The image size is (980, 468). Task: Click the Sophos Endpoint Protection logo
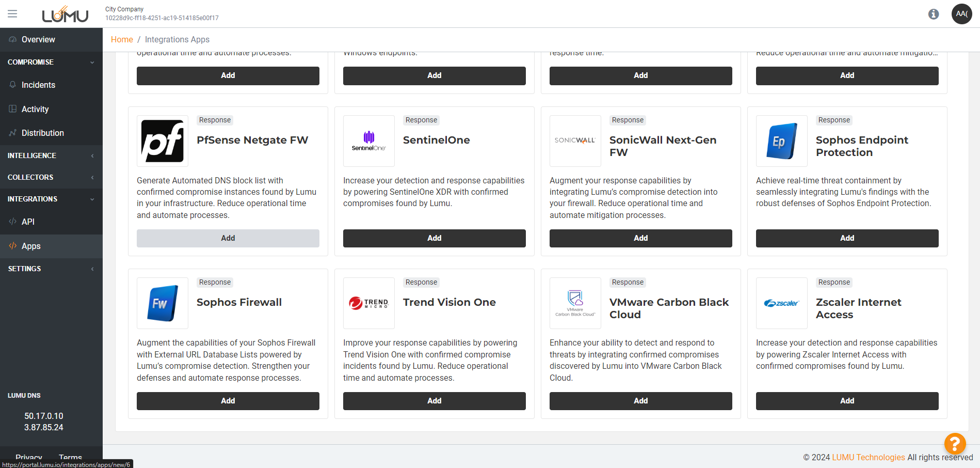tap(782, 141)
